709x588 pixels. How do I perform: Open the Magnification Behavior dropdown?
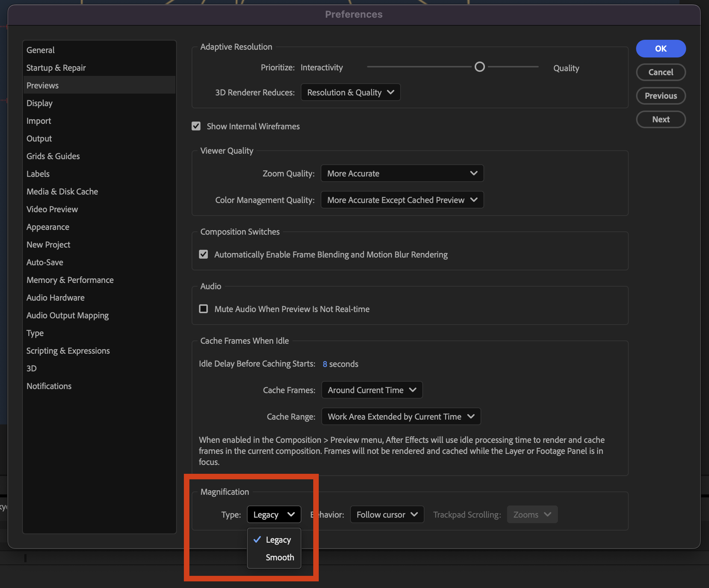click(x=386, y=514)
